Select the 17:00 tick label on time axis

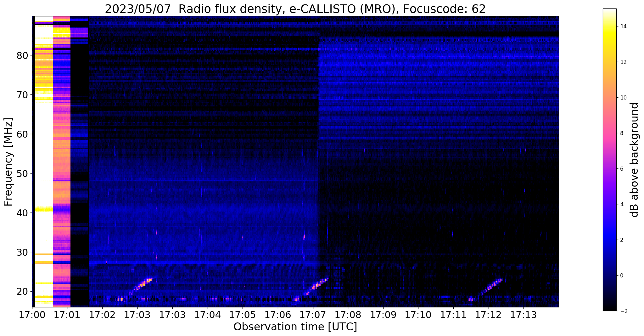tap(32, 315)
